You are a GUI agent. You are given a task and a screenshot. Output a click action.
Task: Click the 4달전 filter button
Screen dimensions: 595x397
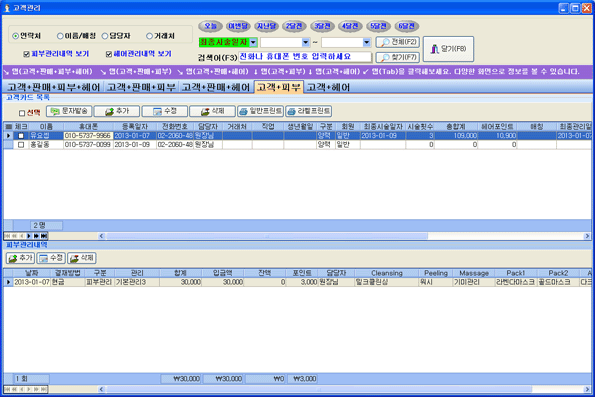(350, 26)
